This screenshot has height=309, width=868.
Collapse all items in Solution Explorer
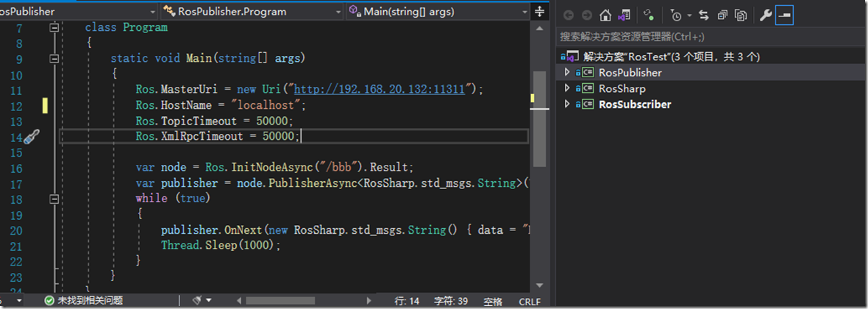coord(722,15)
